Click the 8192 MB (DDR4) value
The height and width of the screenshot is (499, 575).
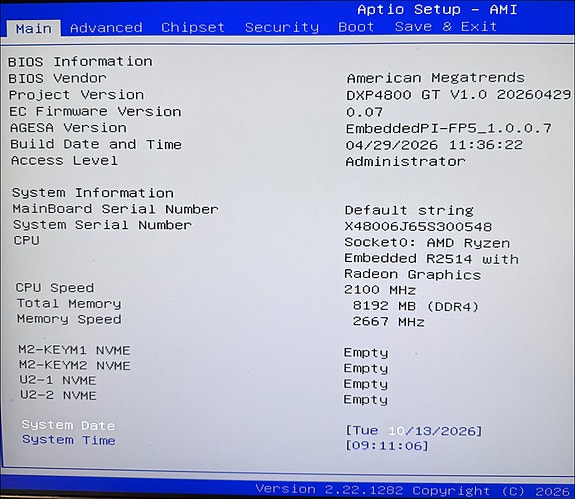(x=415, y=306)
